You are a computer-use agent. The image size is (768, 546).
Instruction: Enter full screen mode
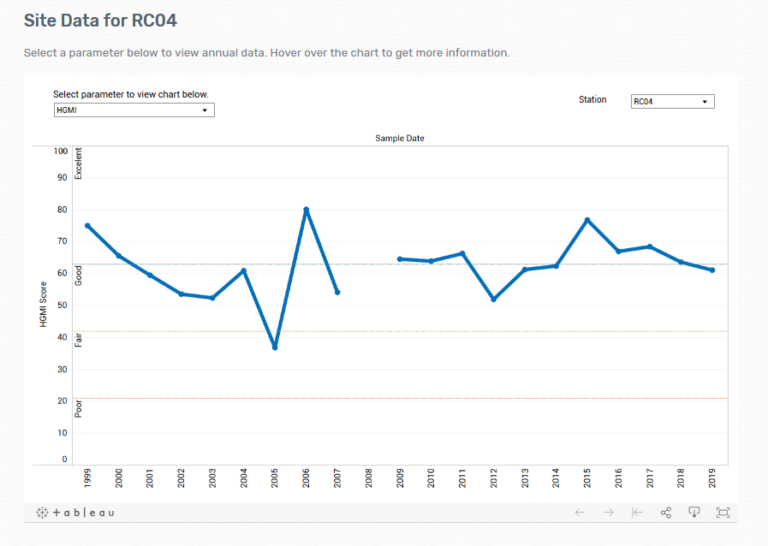[722, 513]
